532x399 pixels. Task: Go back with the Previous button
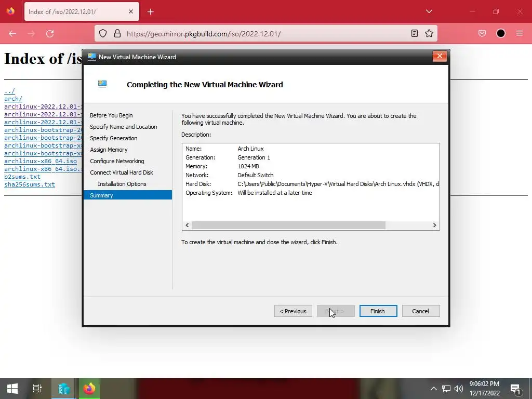tap(293, 311)
